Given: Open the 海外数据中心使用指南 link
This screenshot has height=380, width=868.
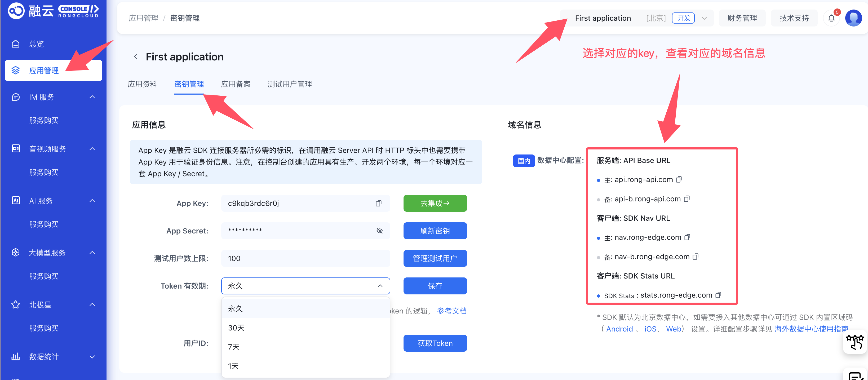Looking at the screenshot, I should coord(811,329).
